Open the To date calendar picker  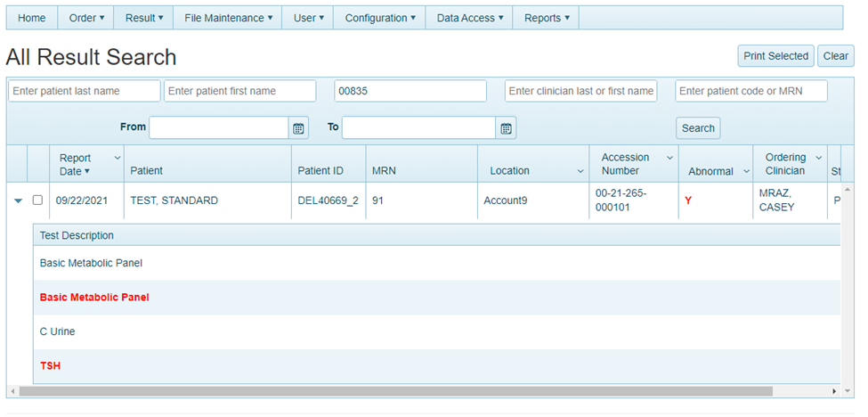506,128
